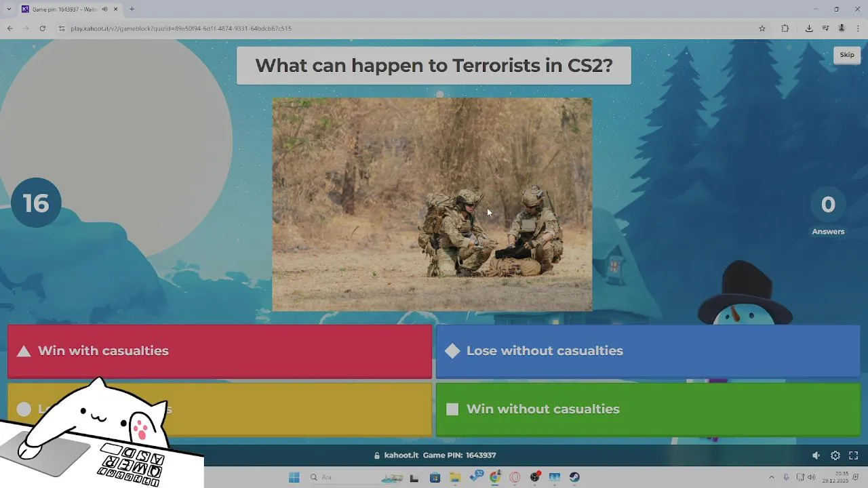Select the blue answer 'Lose without casualties'
Image resolution: width=868 pixels, height=488 pixels.
tap(648, 351)
